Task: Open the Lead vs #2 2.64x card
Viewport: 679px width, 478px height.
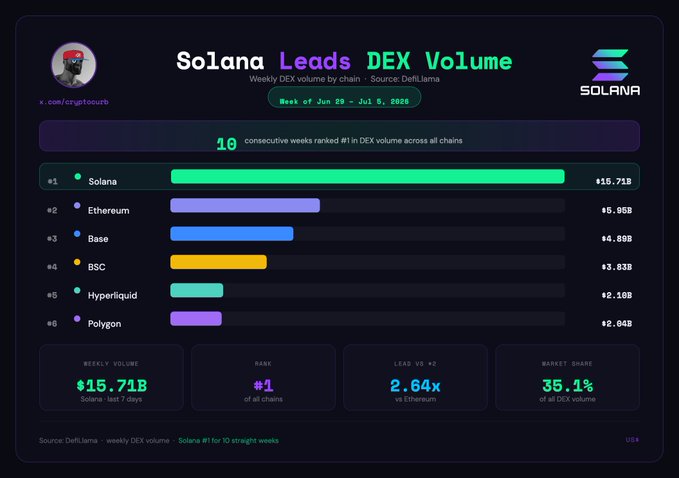Action: tap(415, 378)
